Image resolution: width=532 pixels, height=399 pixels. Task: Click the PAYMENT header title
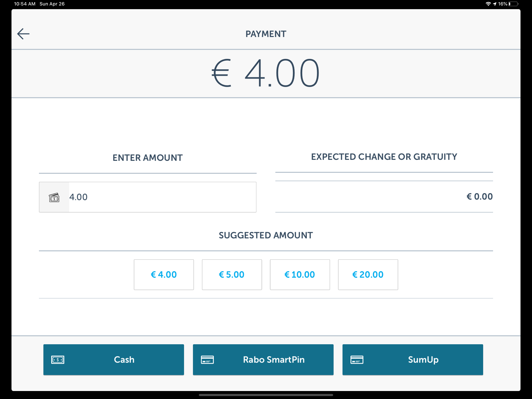point(266,34)
